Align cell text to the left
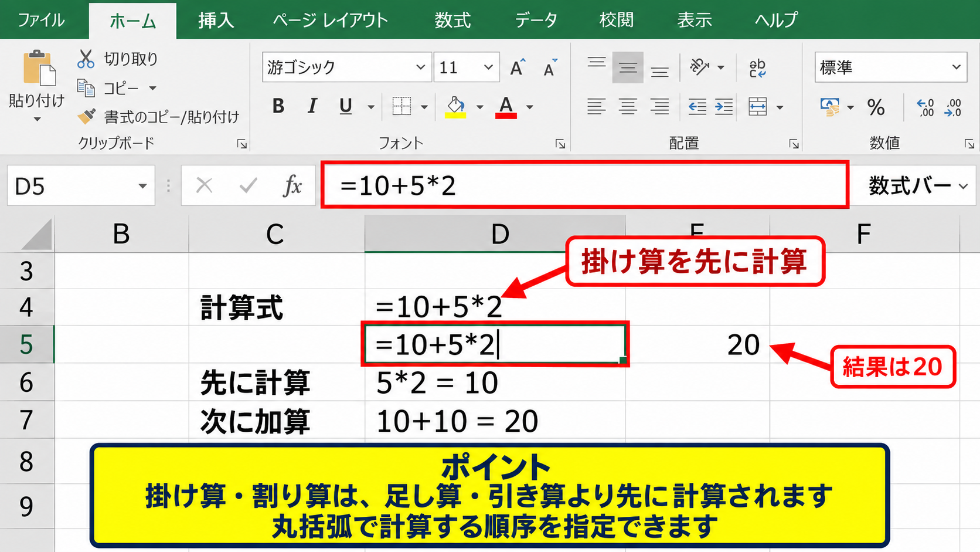980x552 pixels. click(x=597, y=107)
